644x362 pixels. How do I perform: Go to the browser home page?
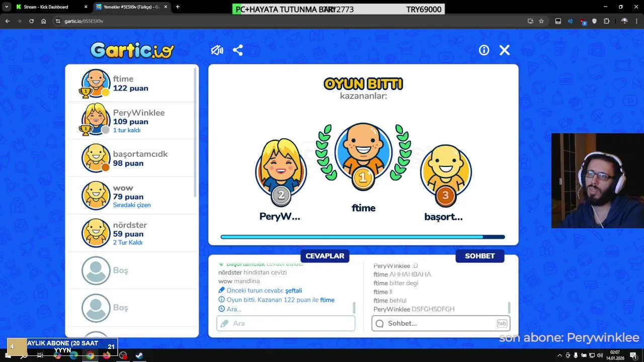pos(44,21)
